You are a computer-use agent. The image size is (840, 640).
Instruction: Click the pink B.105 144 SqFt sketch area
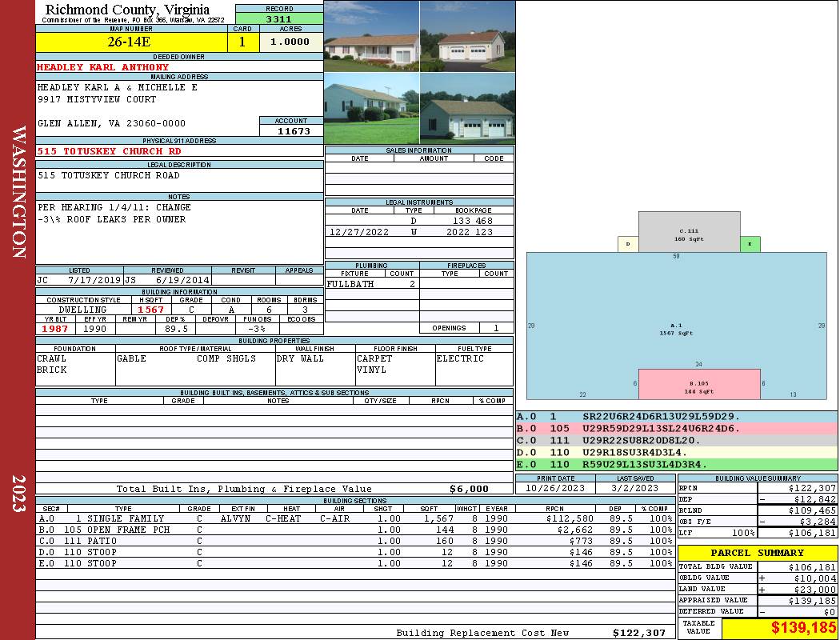tap(699, 385)
